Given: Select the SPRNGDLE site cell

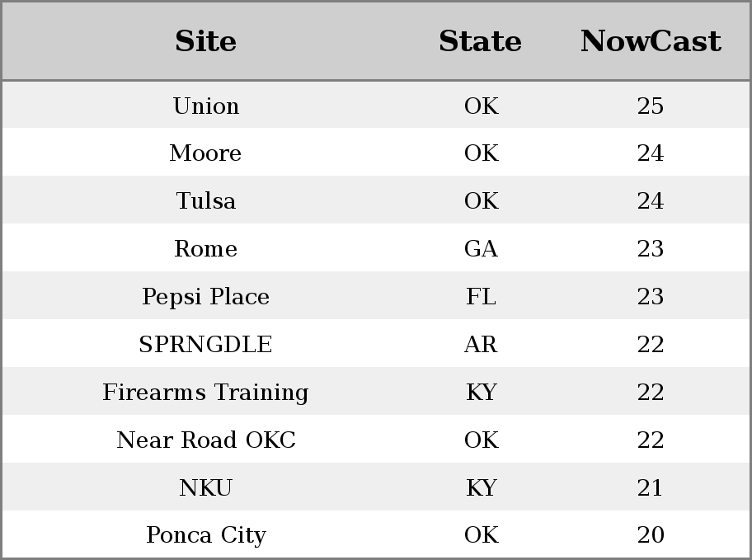Looking at the screenshot, I should pyautogui.click(x=206, y=344).
